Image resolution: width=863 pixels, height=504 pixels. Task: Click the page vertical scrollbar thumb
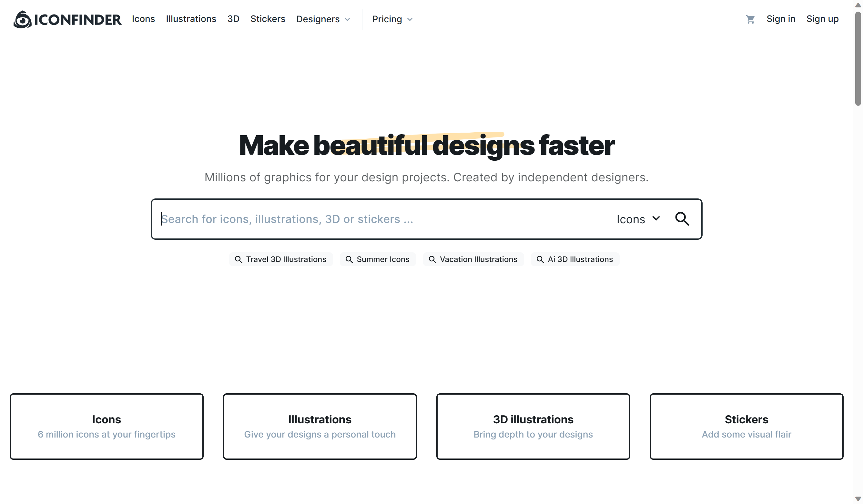point(858,59)
